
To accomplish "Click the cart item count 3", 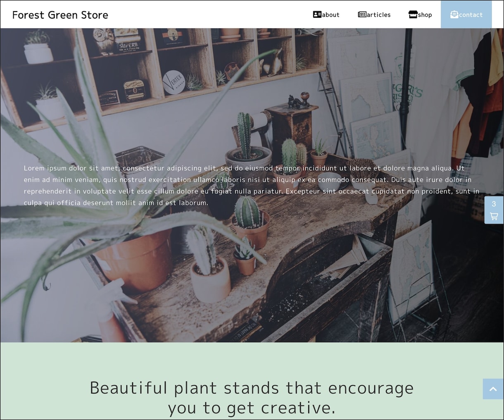I will pos(494,204).
